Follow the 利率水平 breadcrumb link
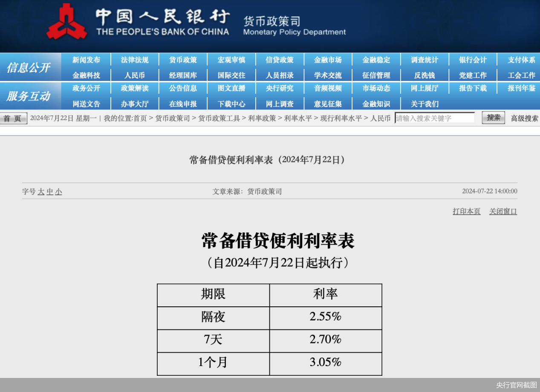 pos(298,118)
